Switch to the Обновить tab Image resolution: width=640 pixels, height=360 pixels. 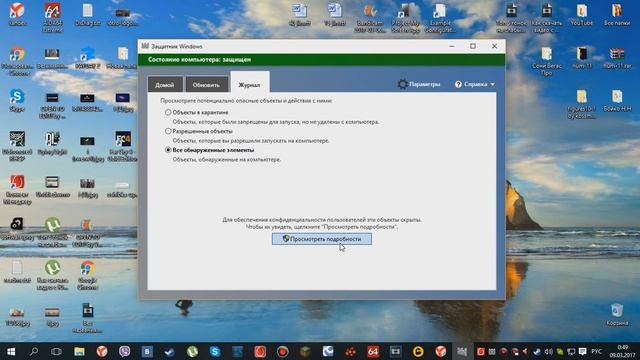206,84
